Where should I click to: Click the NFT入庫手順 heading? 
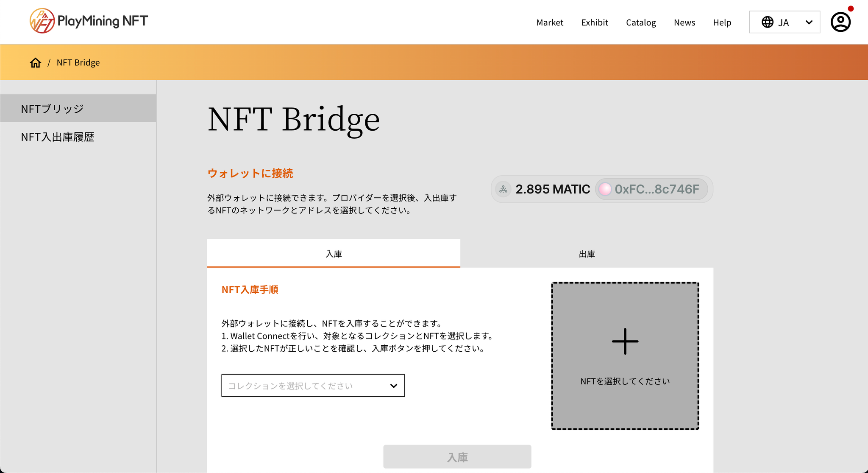250,290
